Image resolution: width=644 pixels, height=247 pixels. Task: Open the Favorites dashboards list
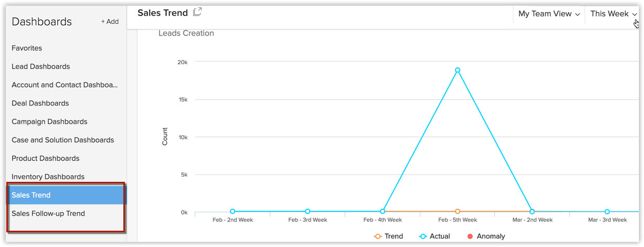[27, 48]
